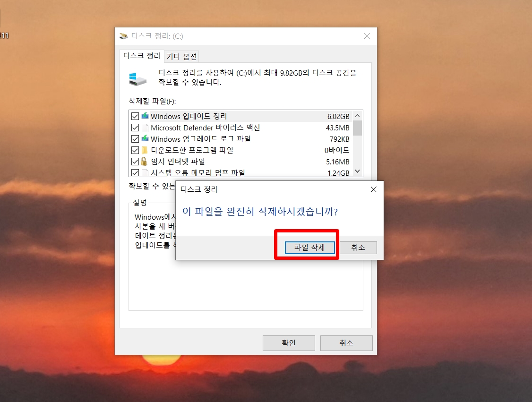Click the 1.24GB size value
The height and width of the screenshot is (402, 532).
(x=338, y=173)
